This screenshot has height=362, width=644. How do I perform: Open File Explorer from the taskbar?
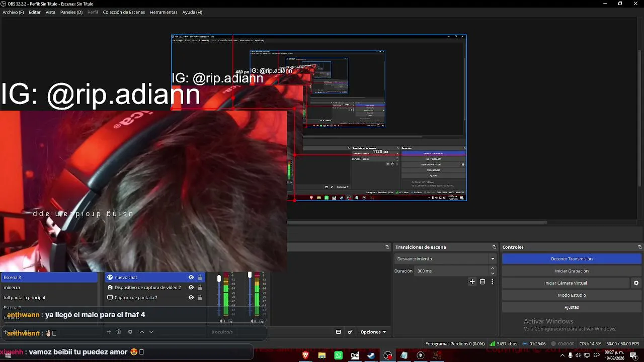(x=322, y=355)
